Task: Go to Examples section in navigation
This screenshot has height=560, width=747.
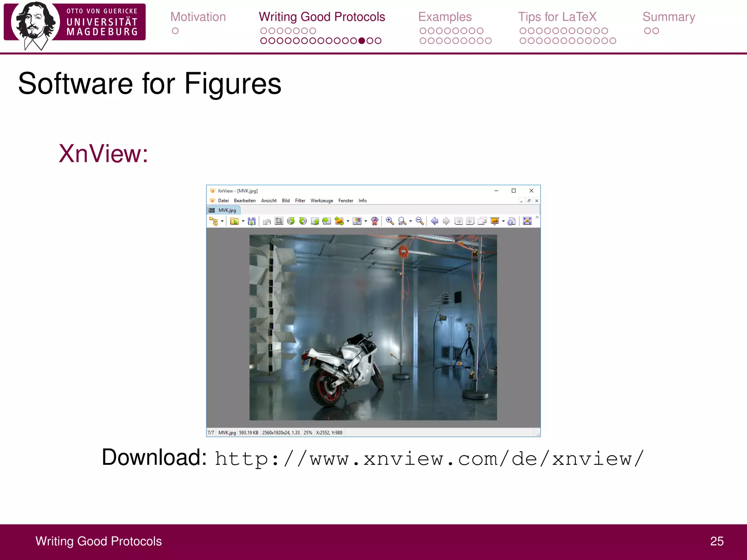Action: pos(445,17)
